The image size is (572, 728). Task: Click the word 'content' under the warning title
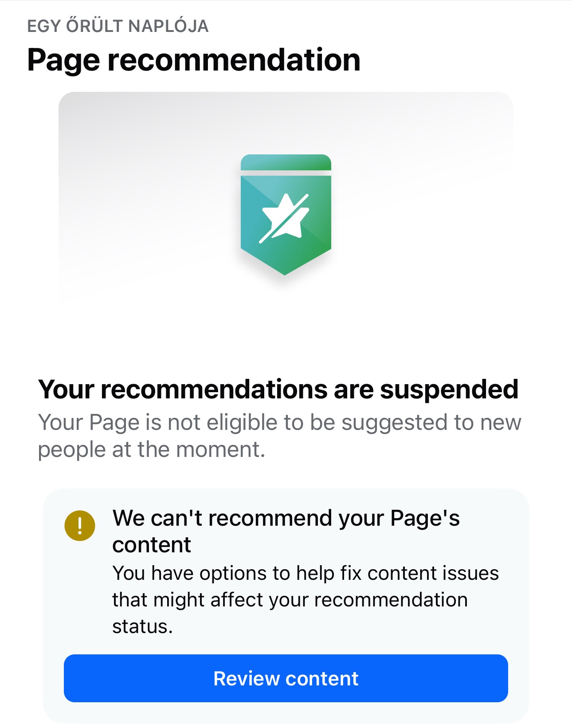(152, 545)
